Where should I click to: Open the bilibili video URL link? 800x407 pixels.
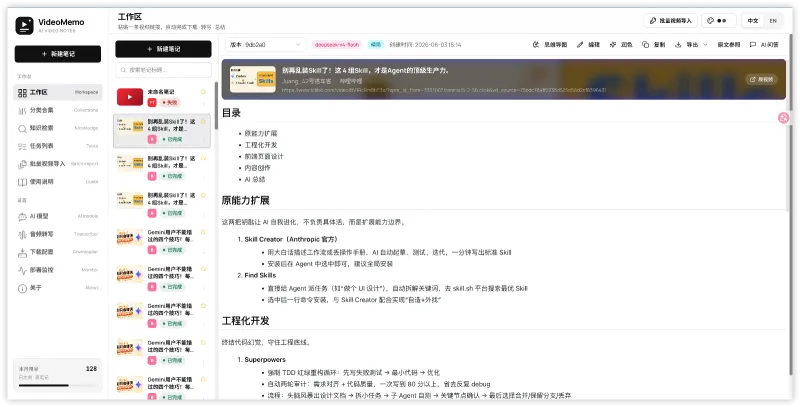tap(444, 90)
